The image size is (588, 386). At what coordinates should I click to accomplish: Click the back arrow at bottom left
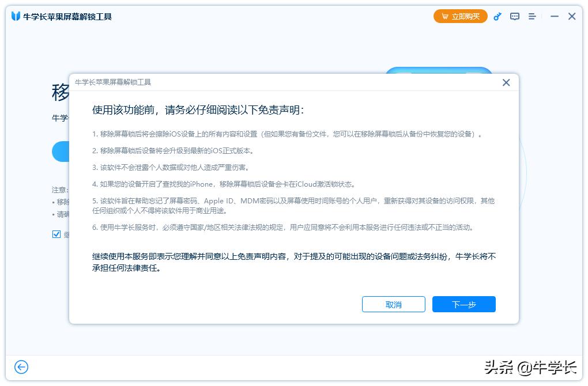22,367
